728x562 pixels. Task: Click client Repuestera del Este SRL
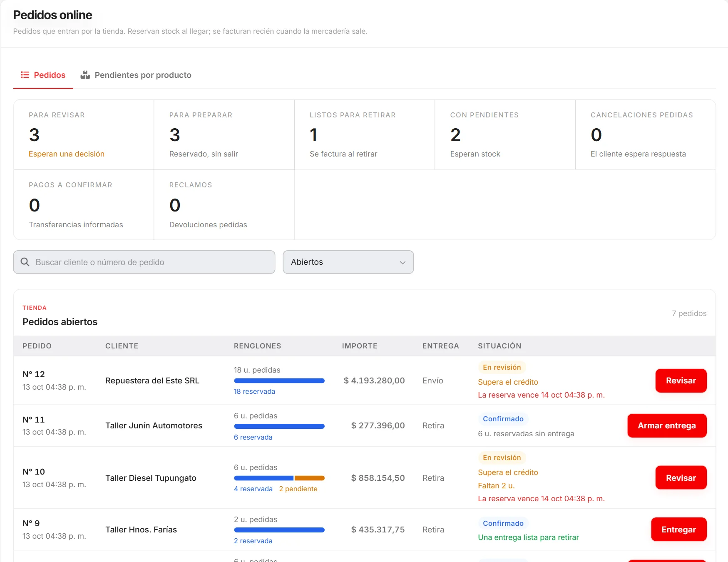point(152,380)
